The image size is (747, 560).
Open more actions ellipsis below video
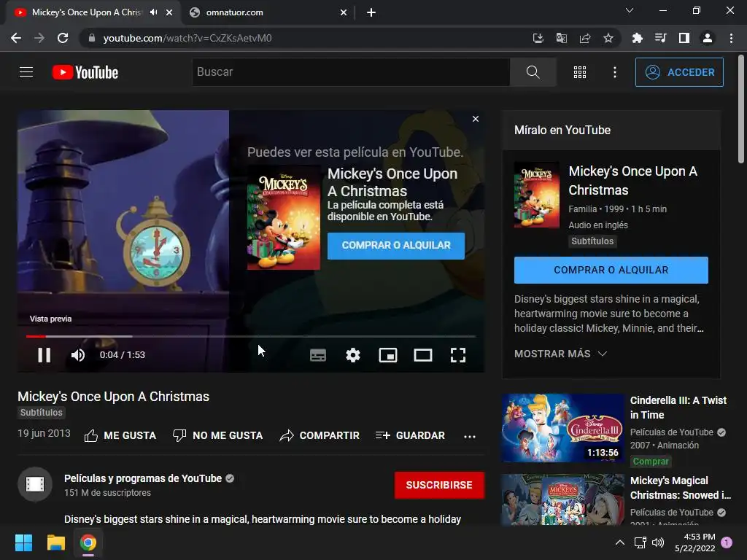[x=470, y=436]
